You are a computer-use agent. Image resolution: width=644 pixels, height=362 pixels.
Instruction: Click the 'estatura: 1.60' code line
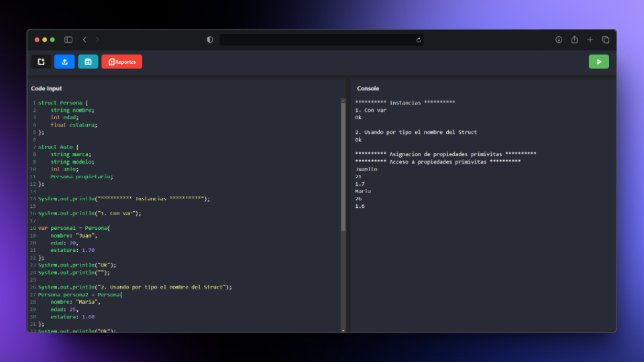[72, 317]
